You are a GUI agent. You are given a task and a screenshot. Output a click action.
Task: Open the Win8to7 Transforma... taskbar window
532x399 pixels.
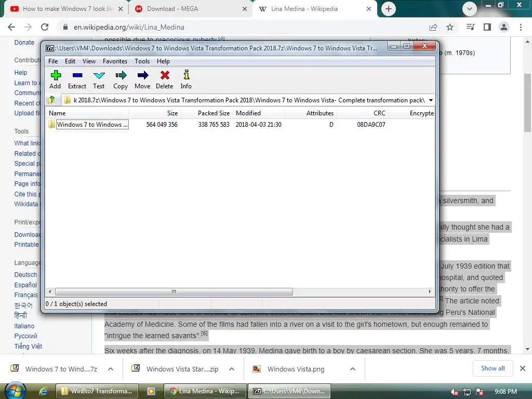click(97, 391)
